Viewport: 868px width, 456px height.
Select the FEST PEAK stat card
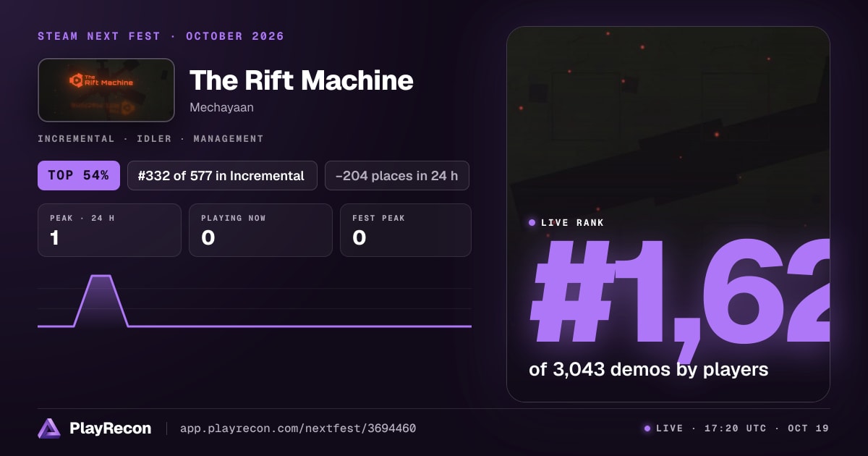(x=406, y=230)
